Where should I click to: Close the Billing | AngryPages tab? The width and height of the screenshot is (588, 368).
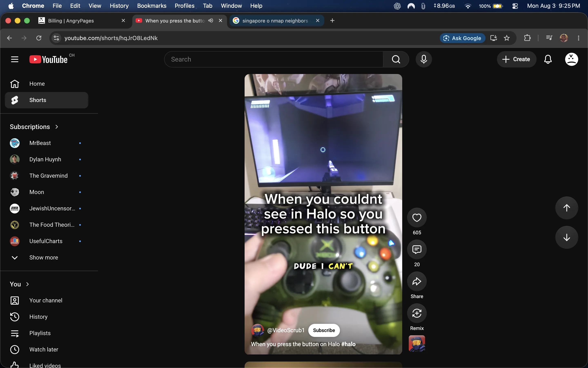coord(123,20)
